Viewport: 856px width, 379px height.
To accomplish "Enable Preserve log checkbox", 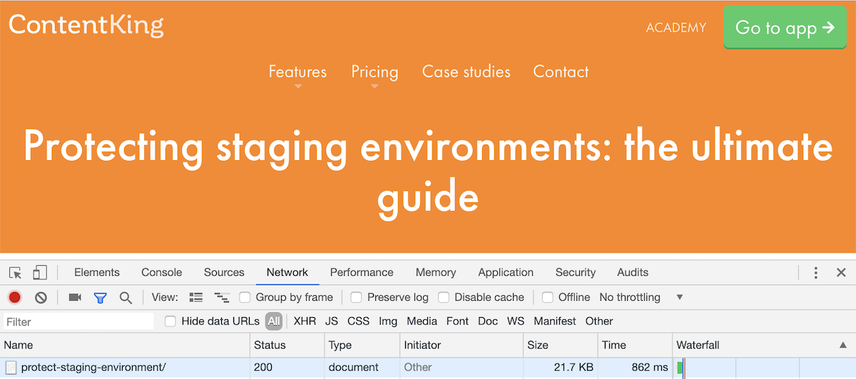I will click(356, 298).
